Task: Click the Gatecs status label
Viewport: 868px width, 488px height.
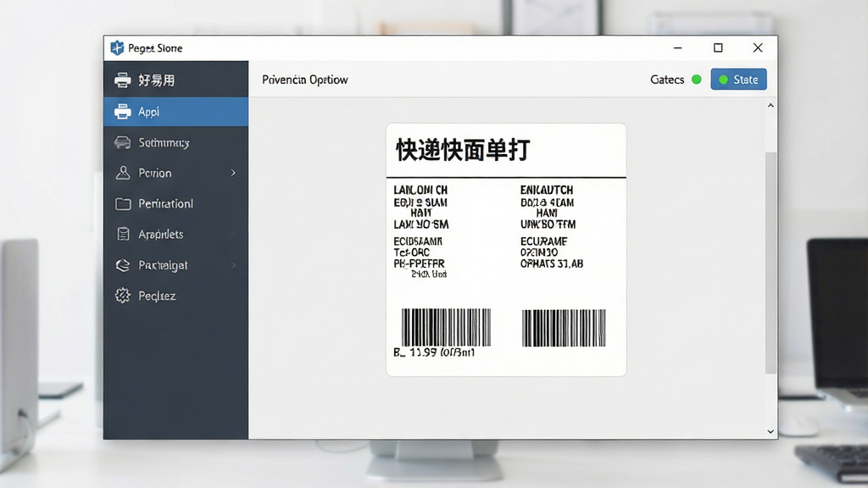Action: click(x=667, y=80)
